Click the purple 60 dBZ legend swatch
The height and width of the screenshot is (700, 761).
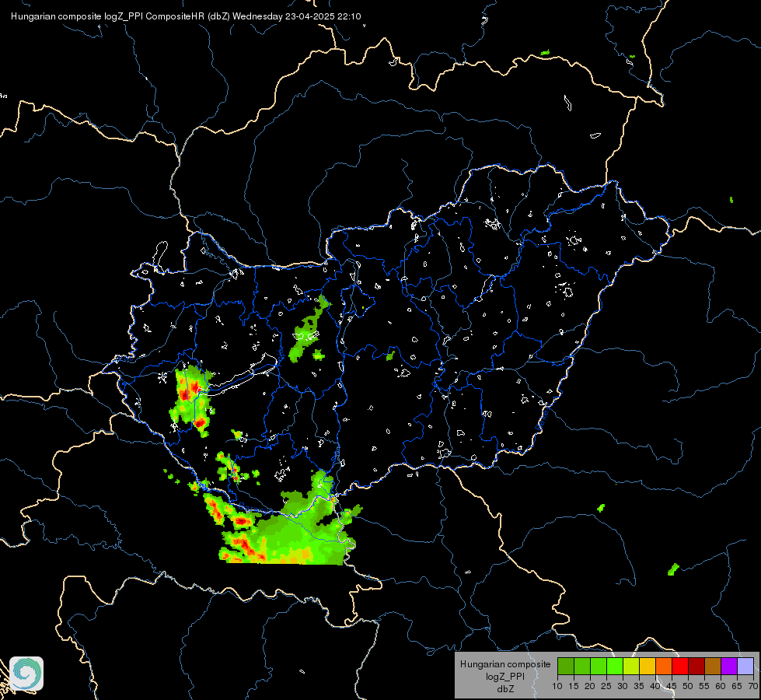tap(729, 666)
